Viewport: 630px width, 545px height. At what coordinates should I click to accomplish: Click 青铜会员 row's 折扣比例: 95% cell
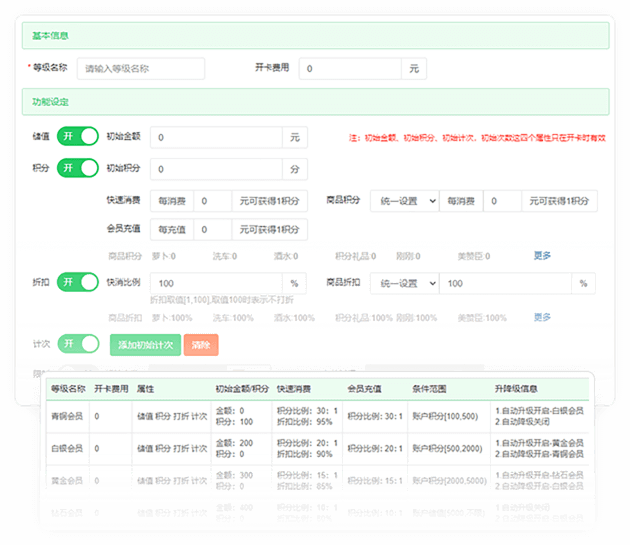click(x=305, y=422)
